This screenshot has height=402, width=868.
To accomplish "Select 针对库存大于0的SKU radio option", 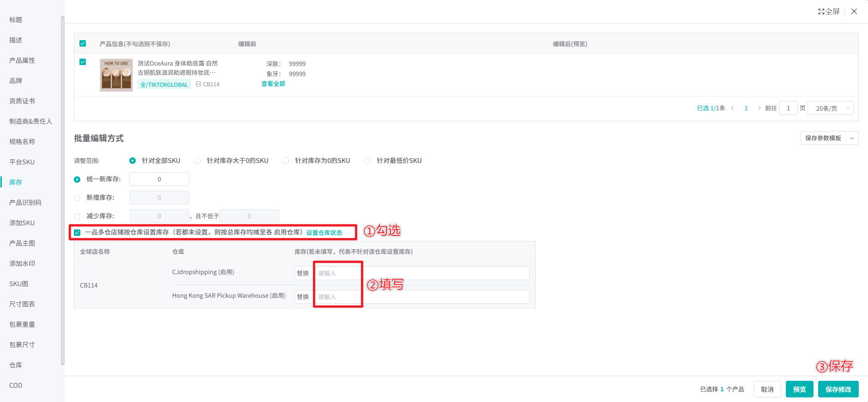I will pyautogui.click(x=198, y=161).
